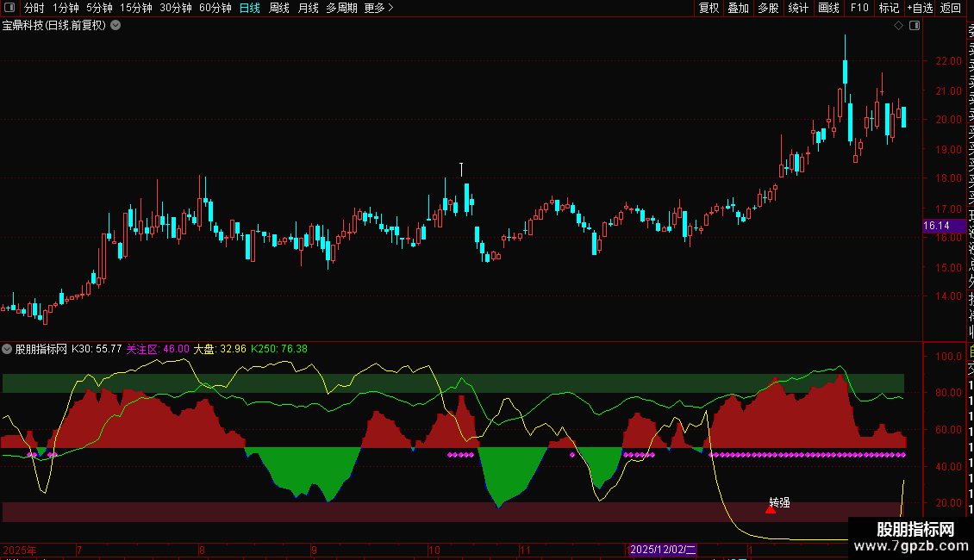This screenshot has height=560, width=974.
Task: Click the panel toggle icon beside diamond
Action: [915, 26]
